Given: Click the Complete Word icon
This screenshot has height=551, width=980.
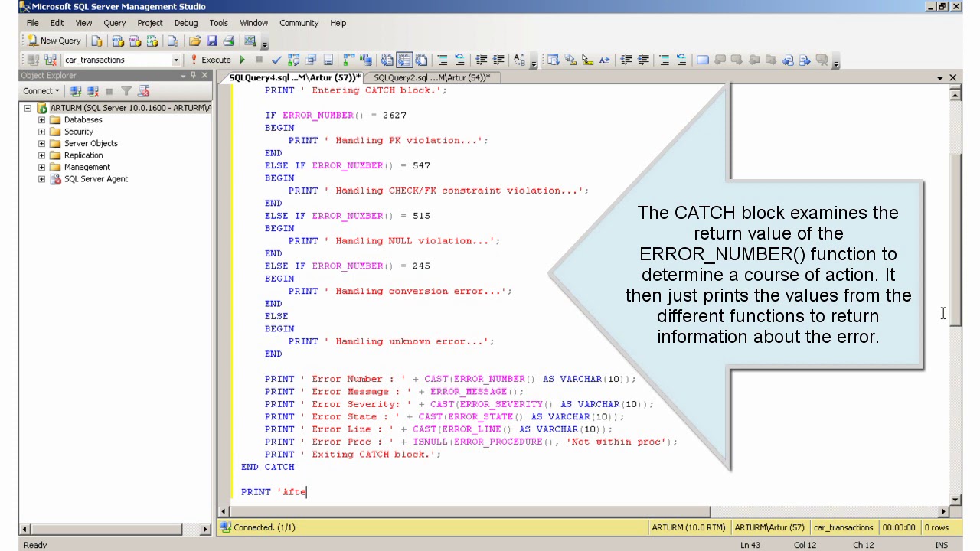Looking at the screenshot, I should tap(604, 60).
